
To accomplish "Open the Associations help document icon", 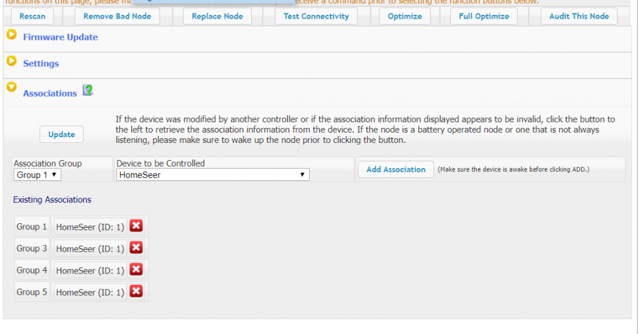I will [88, 90].
